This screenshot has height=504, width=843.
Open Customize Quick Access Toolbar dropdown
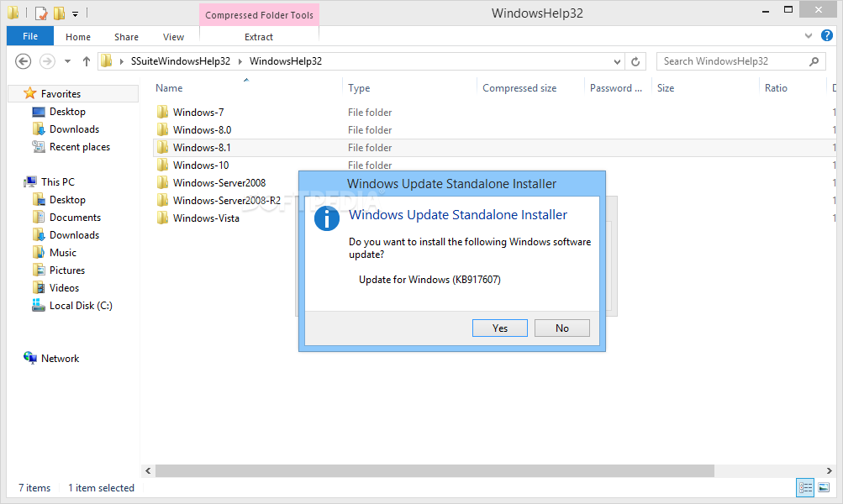pos(76,14)
